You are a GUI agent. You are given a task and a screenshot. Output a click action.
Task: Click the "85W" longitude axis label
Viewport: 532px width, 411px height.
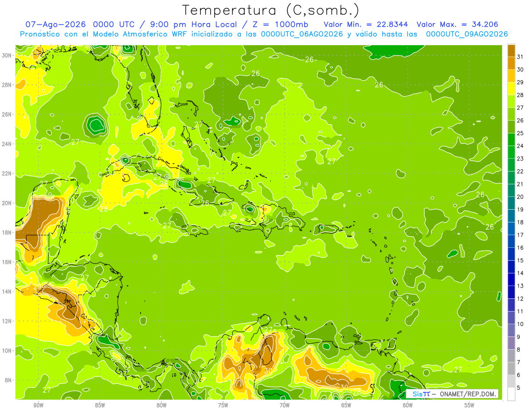(x=100, y=405)
